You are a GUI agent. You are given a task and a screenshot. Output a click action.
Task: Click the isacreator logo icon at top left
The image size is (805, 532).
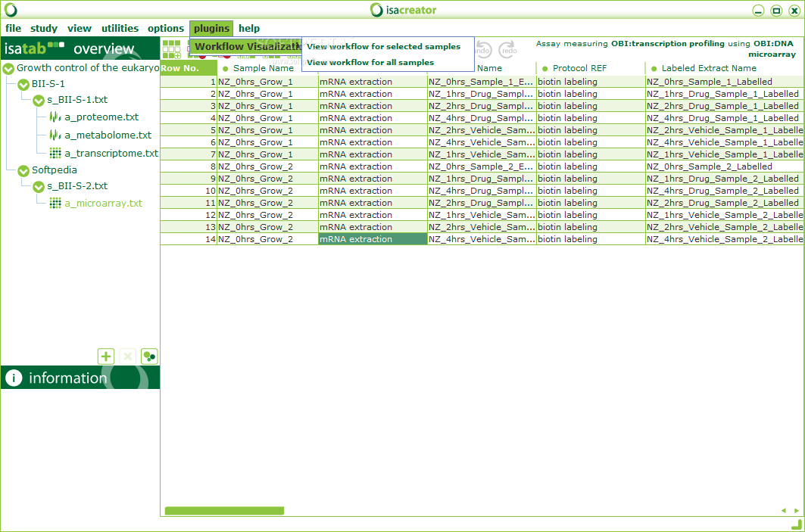pyautogui.click(x=11, y=10)
